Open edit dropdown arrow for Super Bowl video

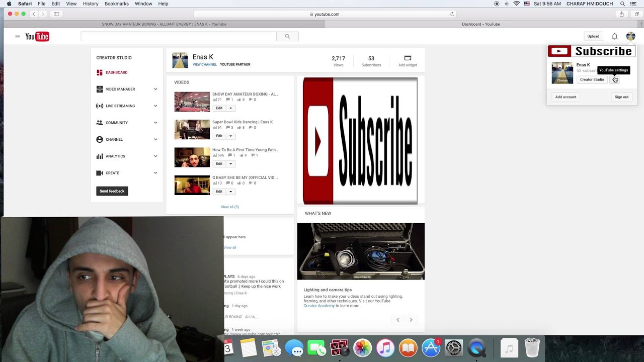click(x=231, y=136)
